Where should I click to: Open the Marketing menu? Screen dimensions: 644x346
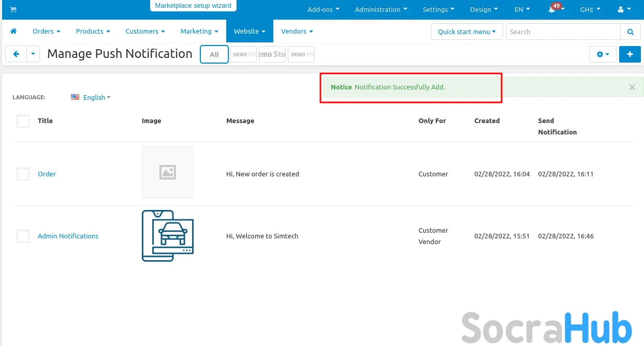pos(199,32)
